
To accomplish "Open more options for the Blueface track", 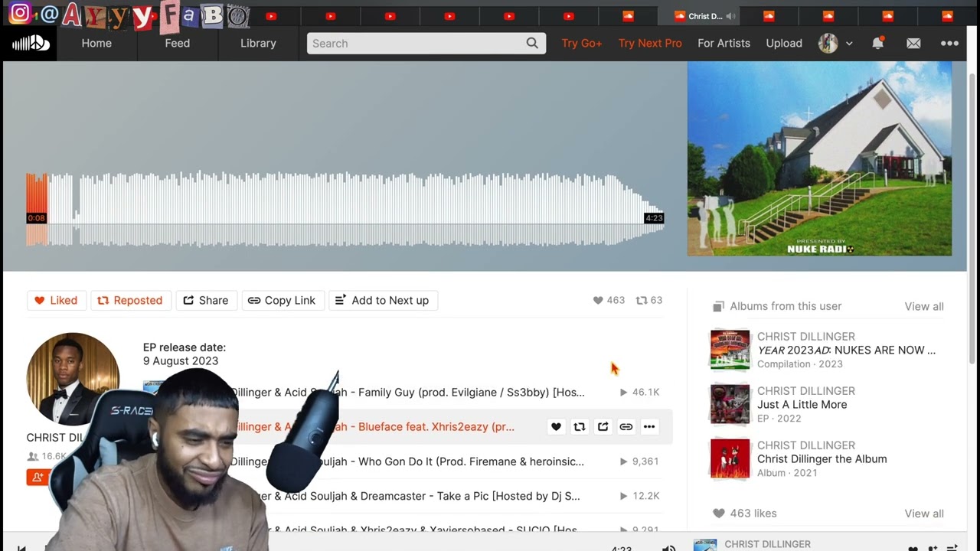I will [649, 427].
